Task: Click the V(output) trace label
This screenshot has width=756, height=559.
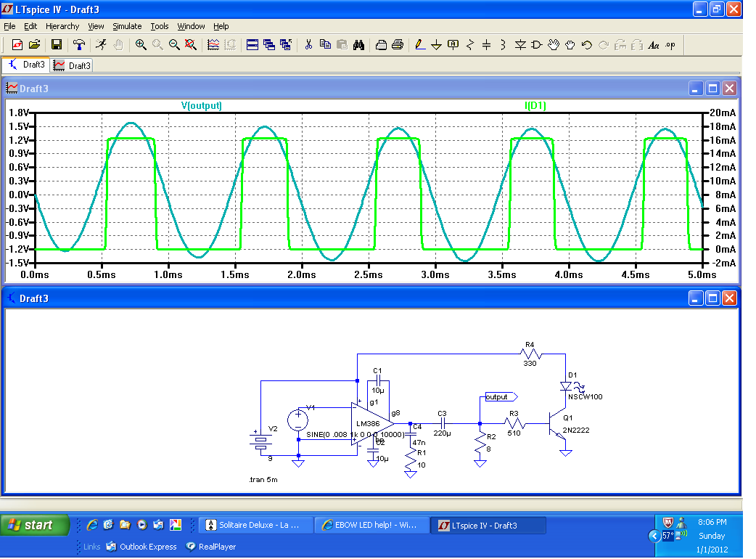Action: pyautogui.click(x=202, y=105)
